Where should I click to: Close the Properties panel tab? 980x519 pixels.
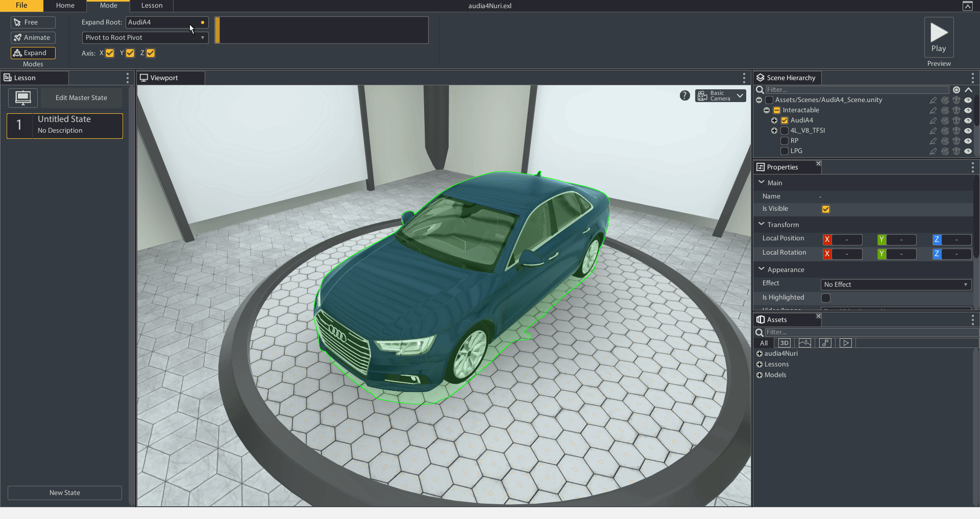pyautogui.click(x=818, y=164)
